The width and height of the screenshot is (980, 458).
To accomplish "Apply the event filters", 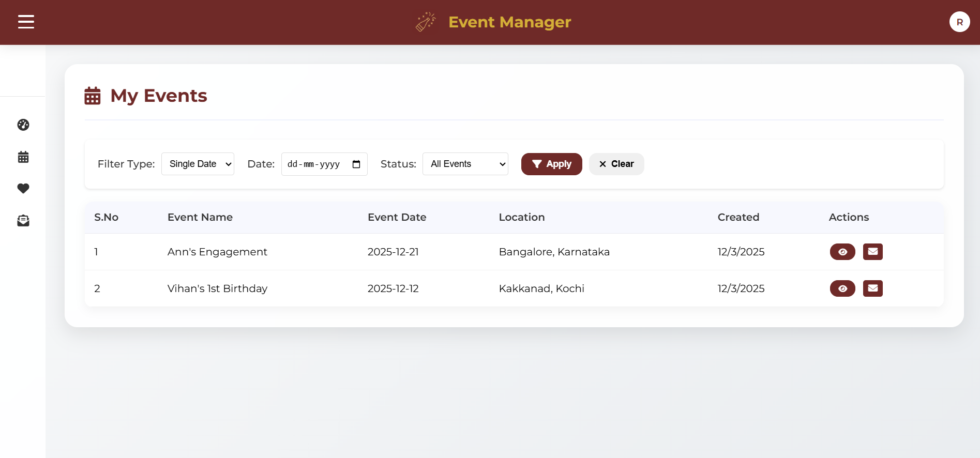I will tap(551, 164).
